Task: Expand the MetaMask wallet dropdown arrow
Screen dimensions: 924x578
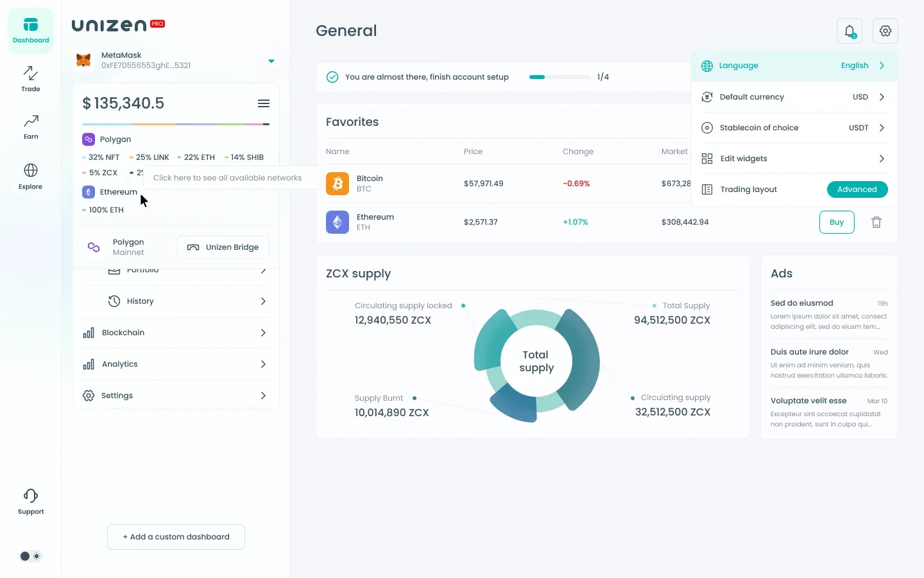Action: click(271, 61)
